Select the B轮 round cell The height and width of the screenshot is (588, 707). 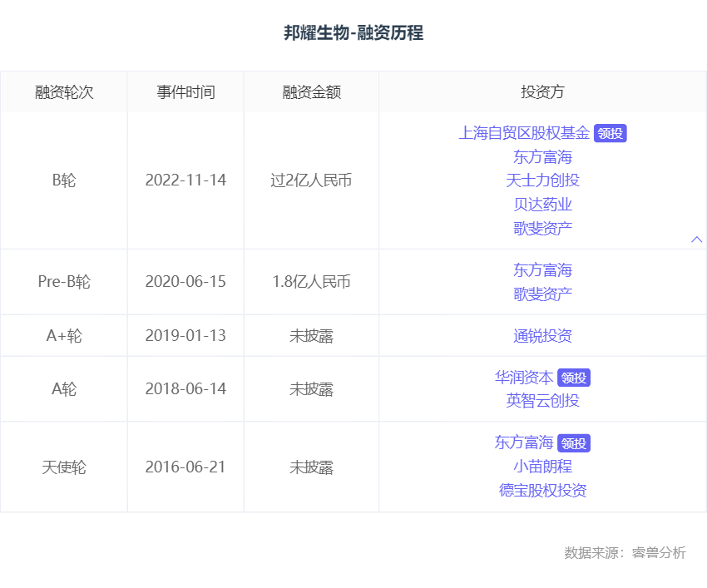click(x=64, y=180)
